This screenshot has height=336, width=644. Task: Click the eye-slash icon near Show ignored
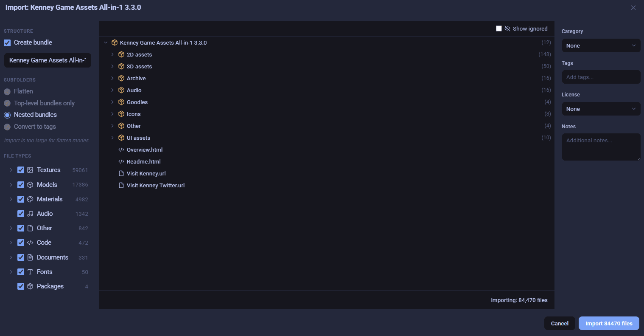(507, 28)
